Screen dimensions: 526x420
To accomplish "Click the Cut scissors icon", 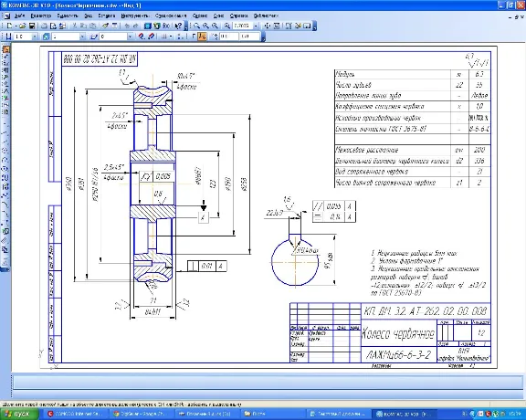I will coord(75,26).
